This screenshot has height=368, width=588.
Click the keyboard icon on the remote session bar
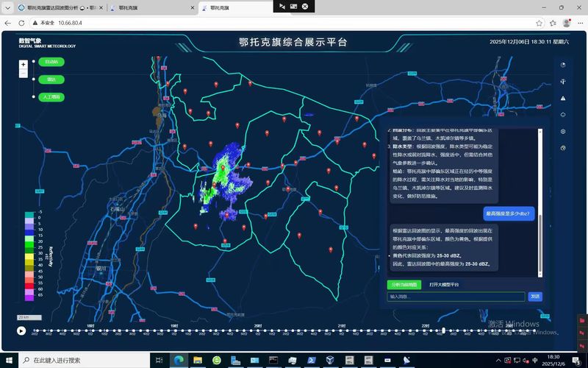[x=293, y=6]
